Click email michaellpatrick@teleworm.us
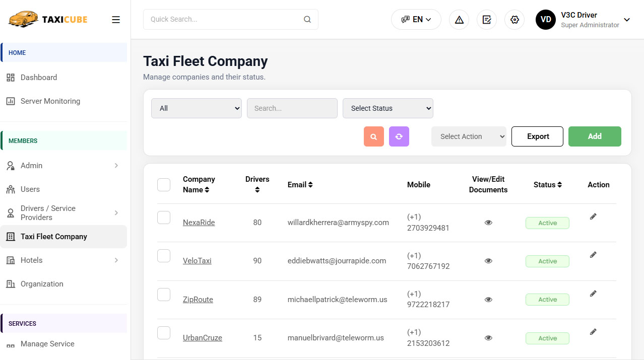 (338, 300)
